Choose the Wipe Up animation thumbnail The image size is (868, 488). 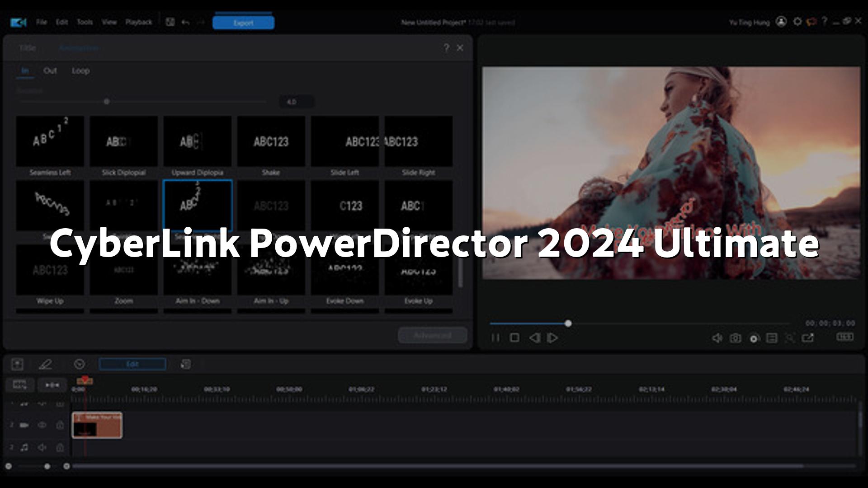click(x=50, y=270)
